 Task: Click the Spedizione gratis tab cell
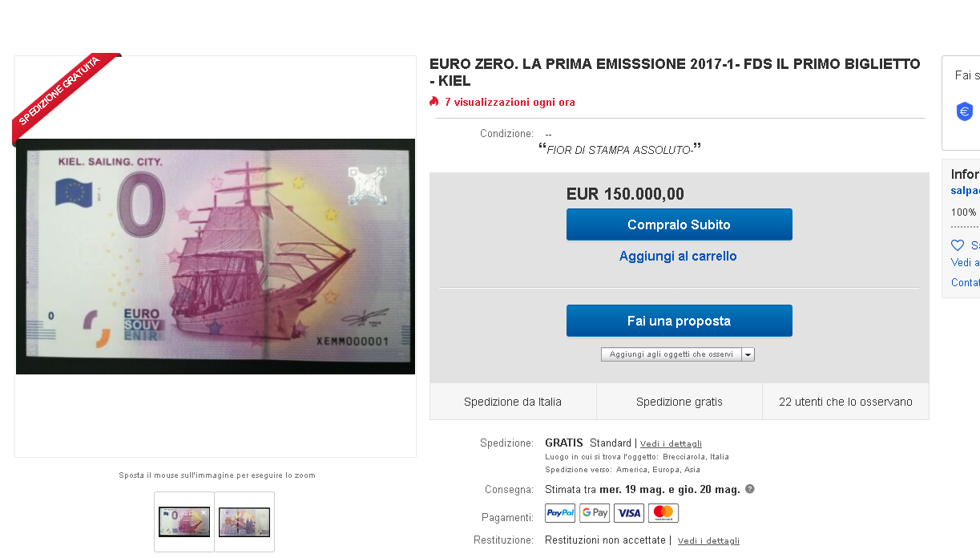(680, 402)
